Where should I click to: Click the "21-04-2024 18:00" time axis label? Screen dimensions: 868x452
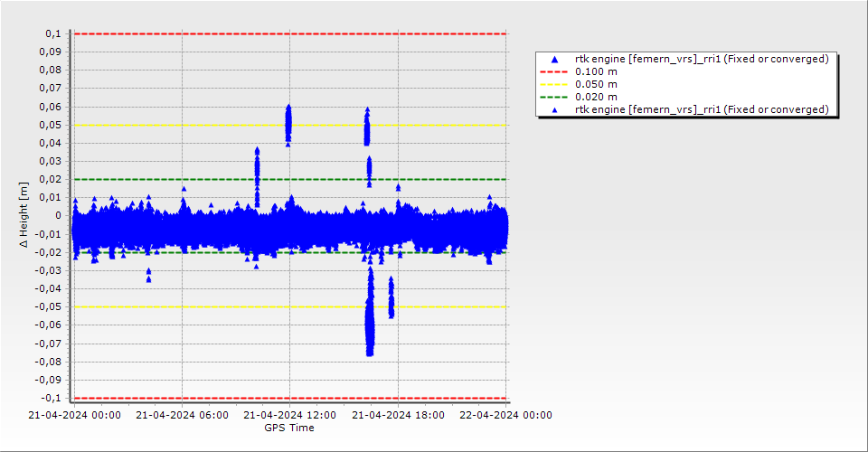(x=398, y=415)
